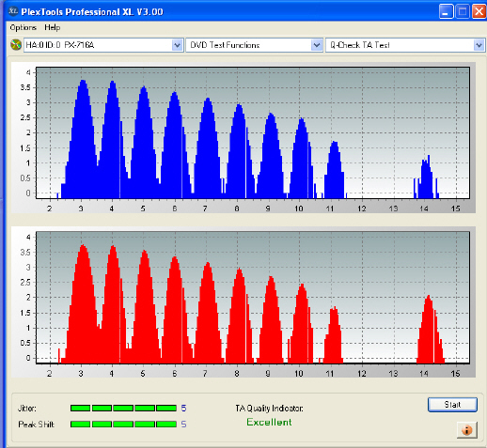Screen dimensions: 487x448
Task: Expand the DVD Test Functions dropdown
Action: point(317,45)
